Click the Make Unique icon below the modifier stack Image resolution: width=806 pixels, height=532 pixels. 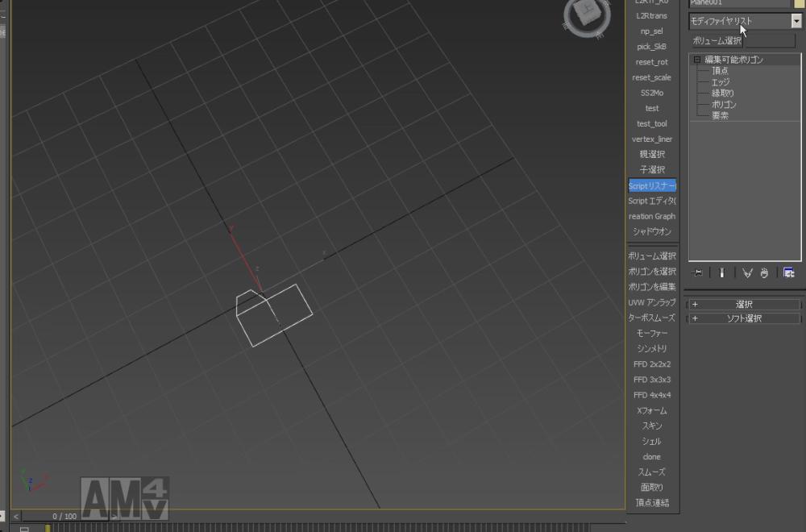pyautogui.click(x=747, y=272)
